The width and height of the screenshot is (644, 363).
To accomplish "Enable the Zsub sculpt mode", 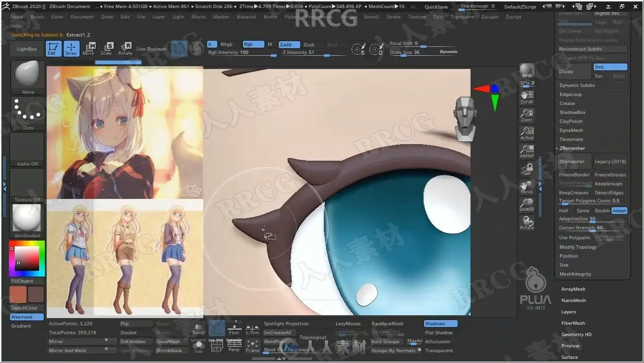I will pyautogui.click(x=310, y=44).
